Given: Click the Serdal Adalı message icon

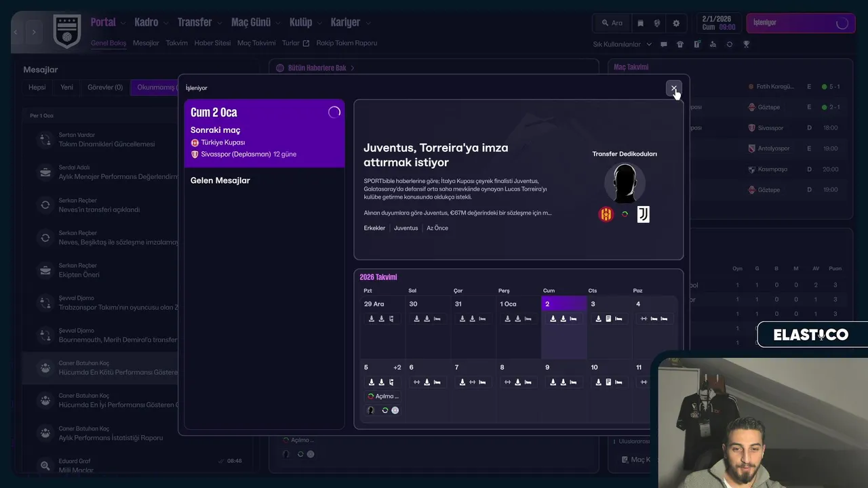Looking at the screenshot, I should [x=45, y=172].
